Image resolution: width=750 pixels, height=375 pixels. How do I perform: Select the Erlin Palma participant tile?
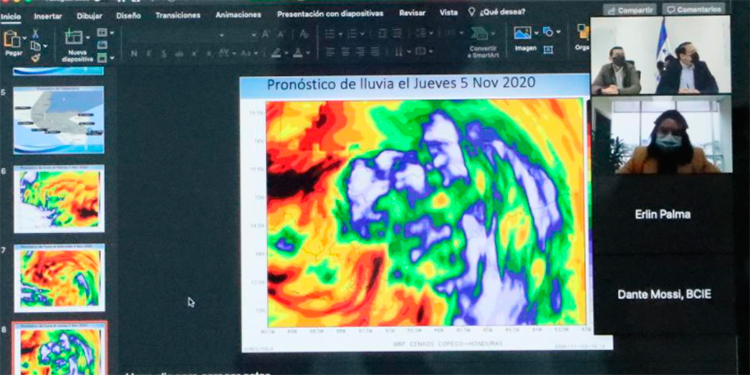pos(663,214)
